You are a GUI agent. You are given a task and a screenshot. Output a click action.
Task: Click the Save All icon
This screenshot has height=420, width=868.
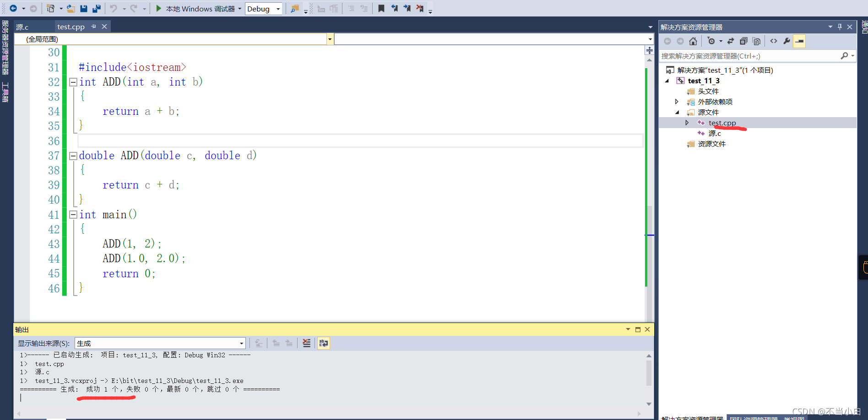click(x=97, y=8)
